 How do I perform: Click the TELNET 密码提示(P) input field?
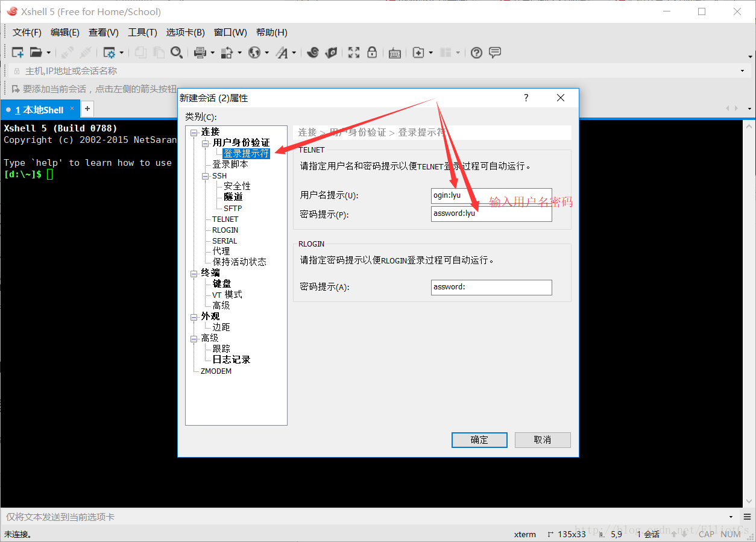(491, 214)
